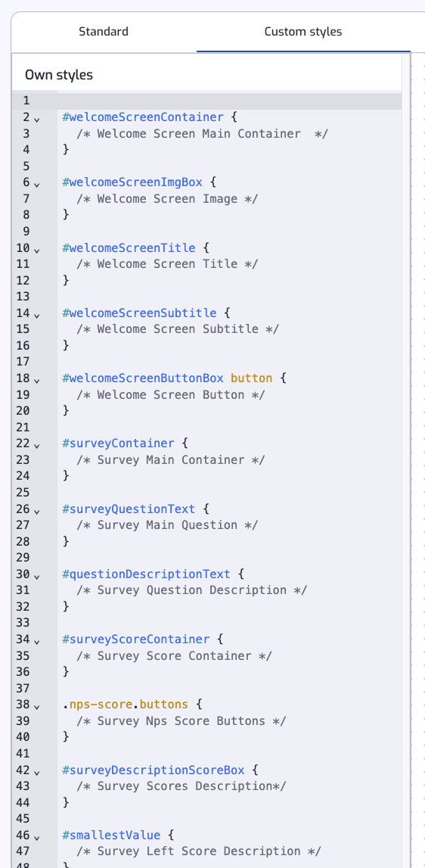
Task: Collapse the #surveyScoreContainer rule
Action: click(x=37, y=641)
